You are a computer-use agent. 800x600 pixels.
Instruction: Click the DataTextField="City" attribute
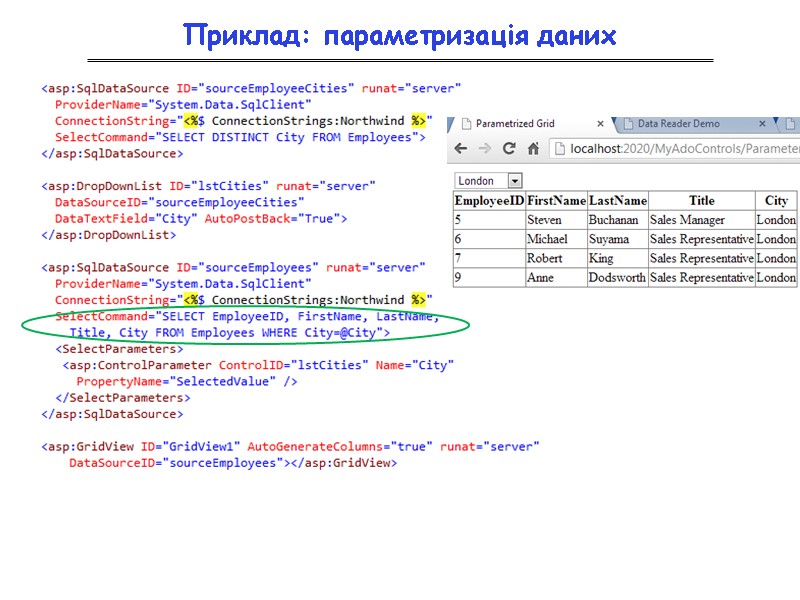tap(126, 219)
